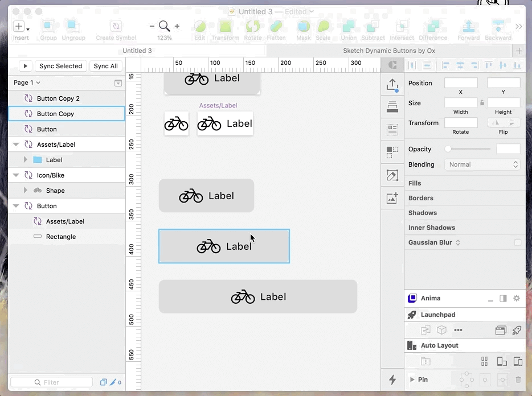Screen dimensions: 532x396
Task: Adjust the Opacity slider
Action: pos(468,149)
